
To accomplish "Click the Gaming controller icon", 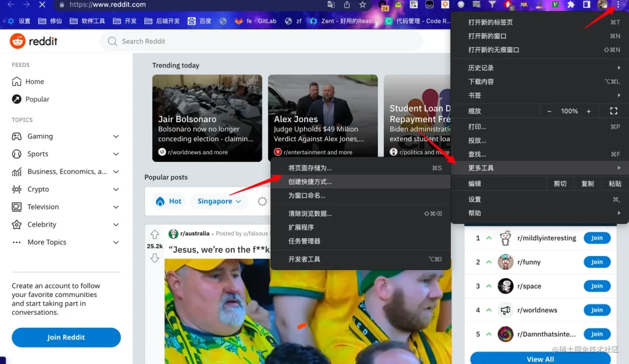I will tap(17, 136).
